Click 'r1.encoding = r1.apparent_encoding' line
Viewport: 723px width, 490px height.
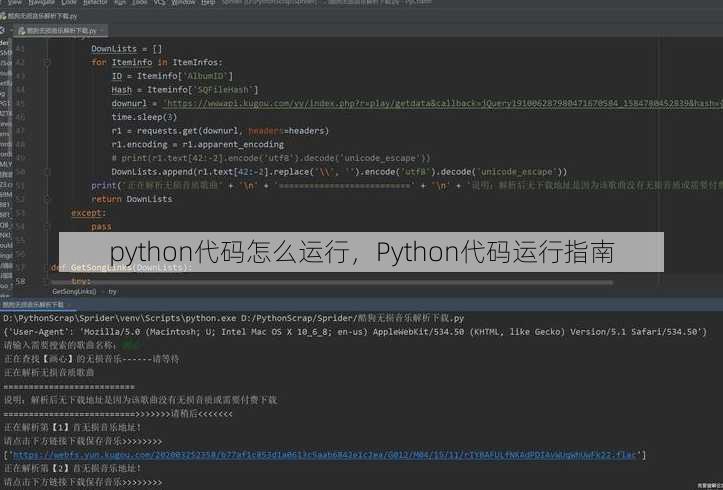(x=197, y=144)
